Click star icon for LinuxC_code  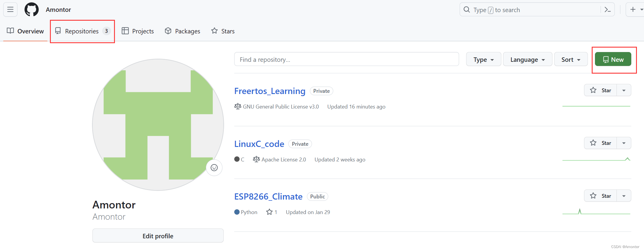click(x=593, y=143)
